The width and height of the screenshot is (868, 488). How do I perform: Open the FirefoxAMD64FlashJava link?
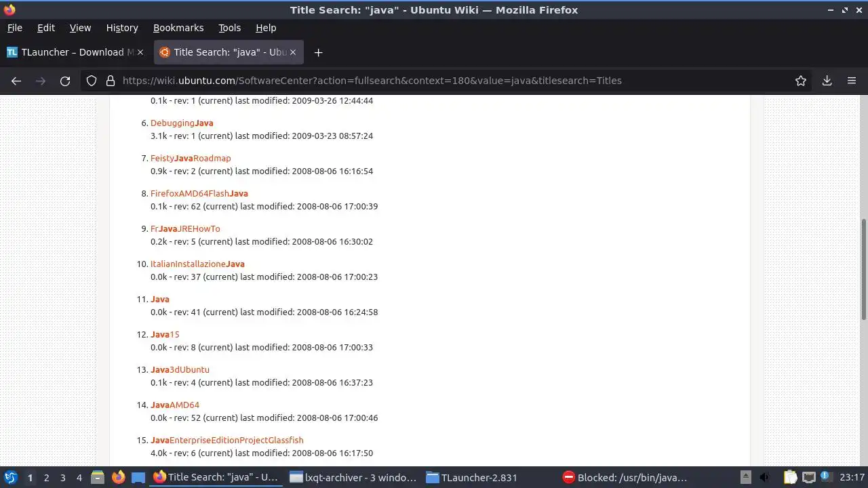(x=199, y=193)
